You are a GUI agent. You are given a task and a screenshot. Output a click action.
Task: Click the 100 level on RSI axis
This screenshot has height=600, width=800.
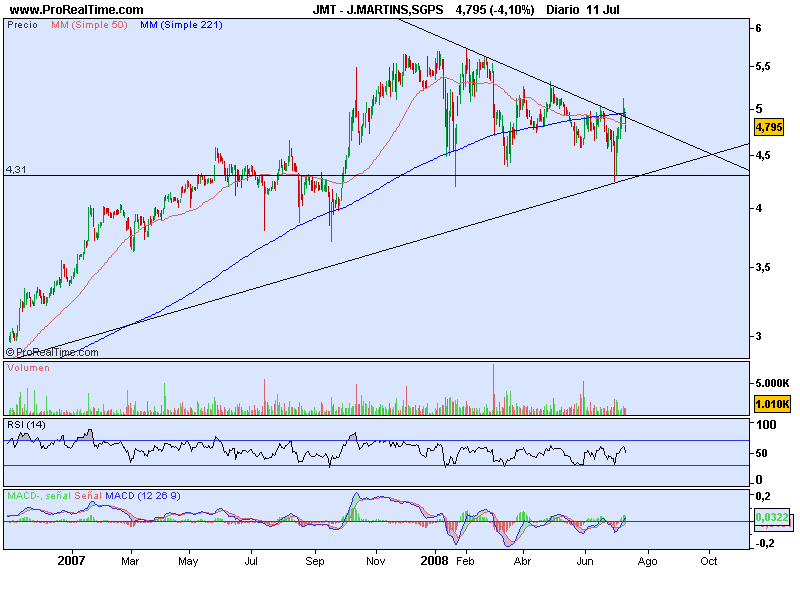pos(766,424)
